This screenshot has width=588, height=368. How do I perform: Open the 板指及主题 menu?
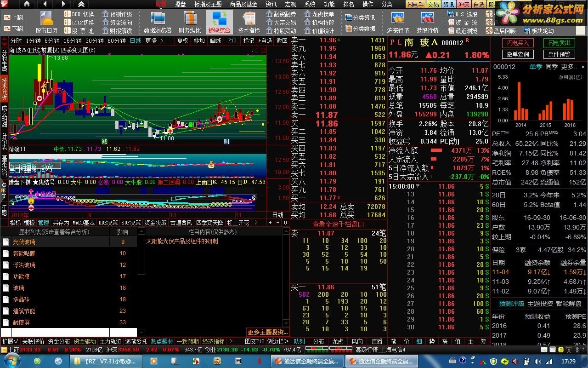click(x=208, y=4)
